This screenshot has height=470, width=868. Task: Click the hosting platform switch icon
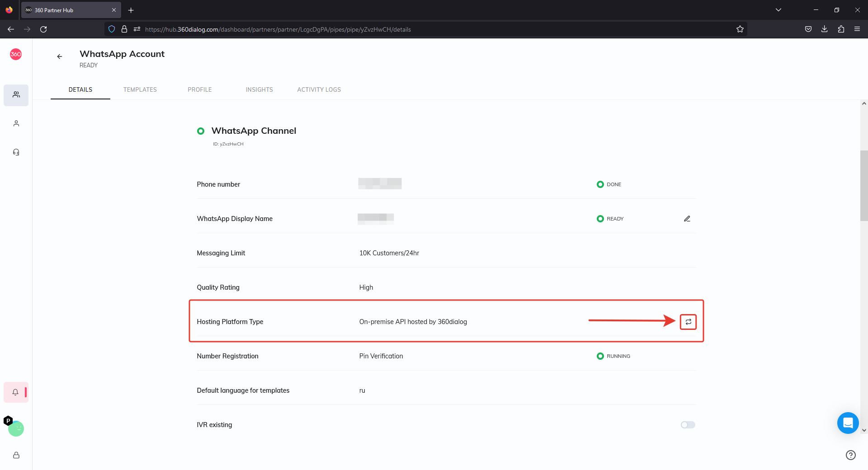pos(688,322)
